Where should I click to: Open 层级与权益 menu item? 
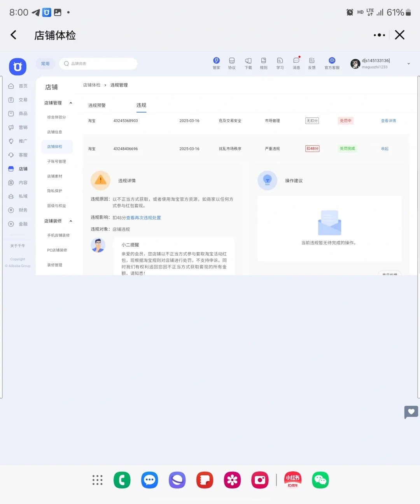(x=57, y=206)
